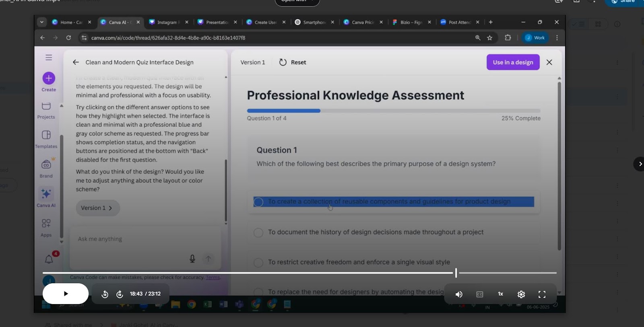Select answer To restrict creative freedom

(394, 263)
